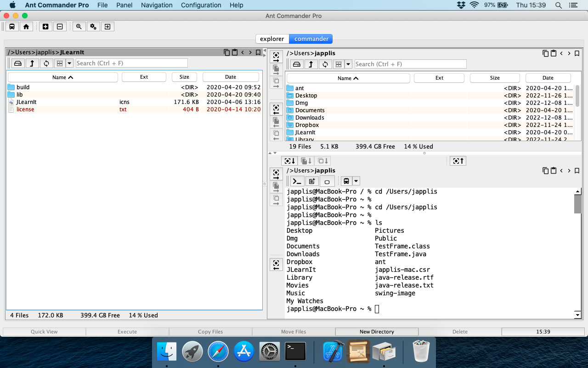Open the Configuration menu
The height and width of the screenshot is (368, 588).
[x=201, y=5]
